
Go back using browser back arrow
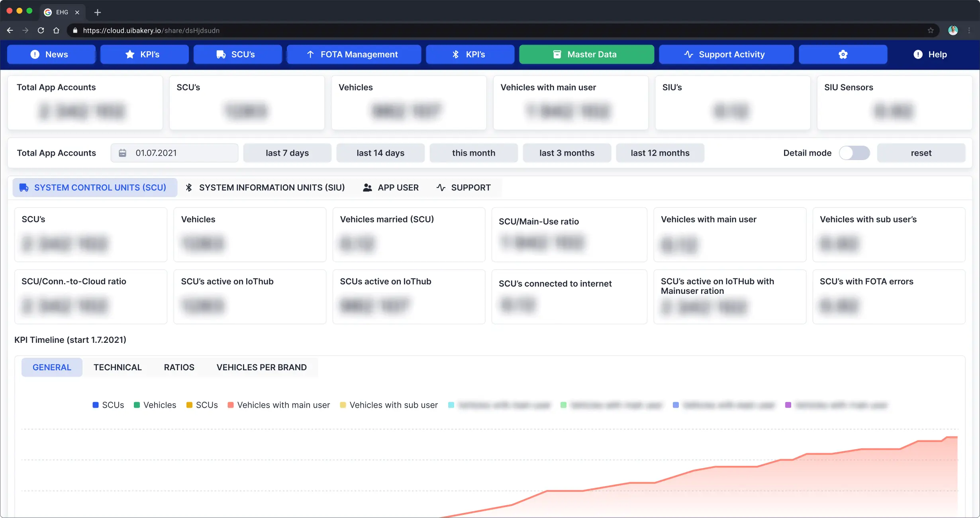pyautogui.click(x=10, y=30)
